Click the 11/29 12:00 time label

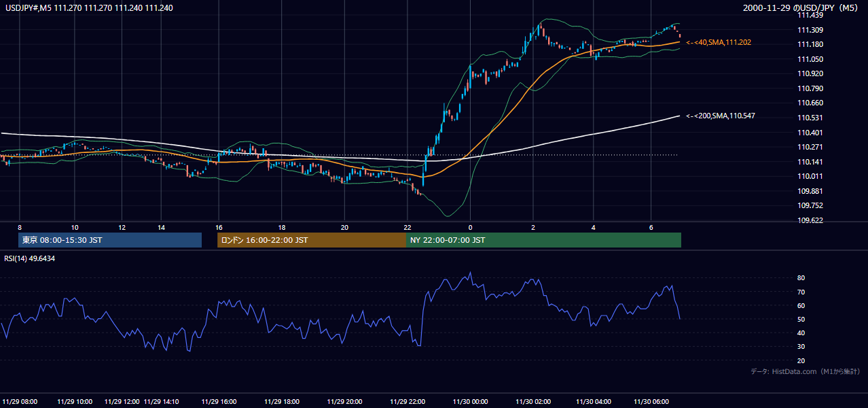click(x=122, y=402)
